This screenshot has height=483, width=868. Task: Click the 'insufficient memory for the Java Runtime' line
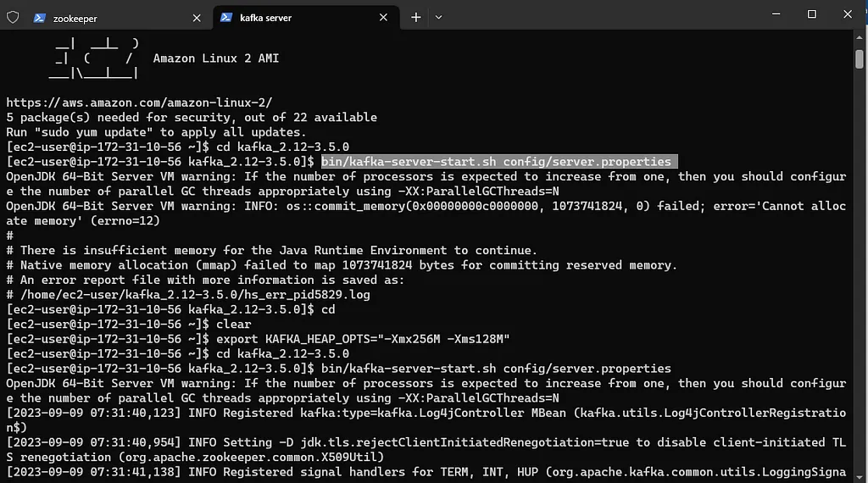pos(271,250)
